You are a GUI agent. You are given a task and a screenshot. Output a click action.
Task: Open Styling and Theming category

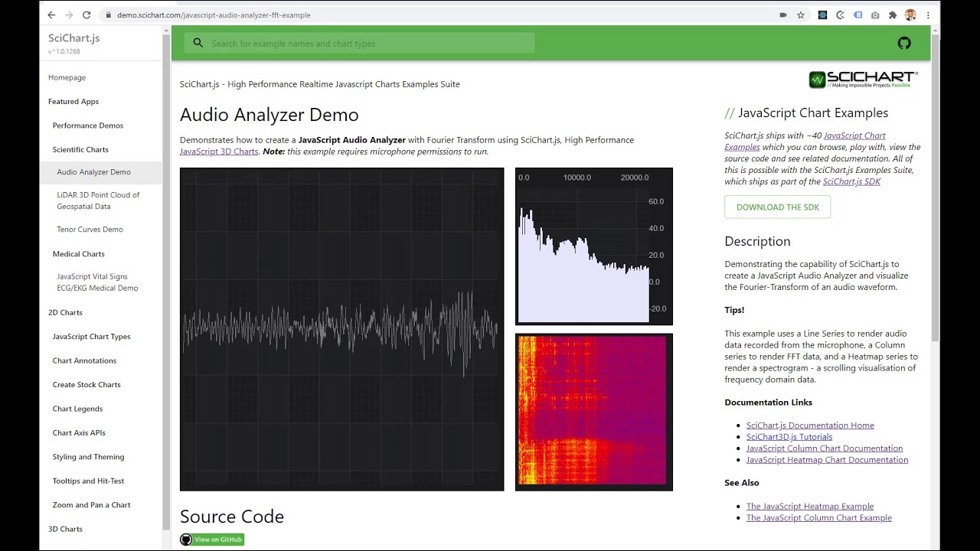[x=88, y=457]
